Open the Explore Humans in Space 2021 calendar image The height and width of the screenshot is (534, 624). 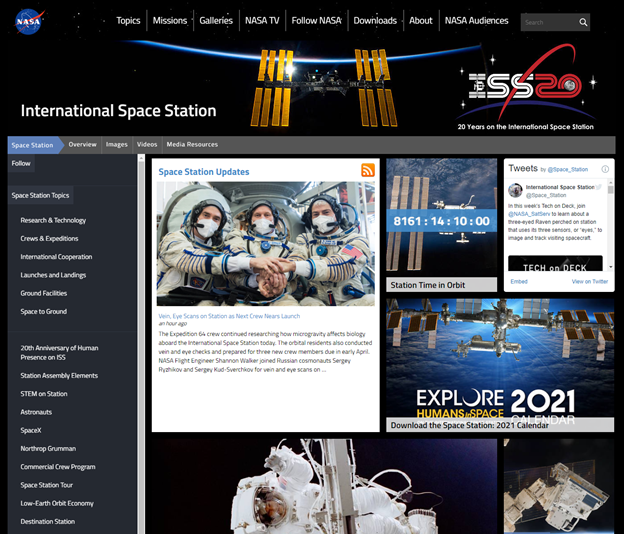[x=500, y=358]
